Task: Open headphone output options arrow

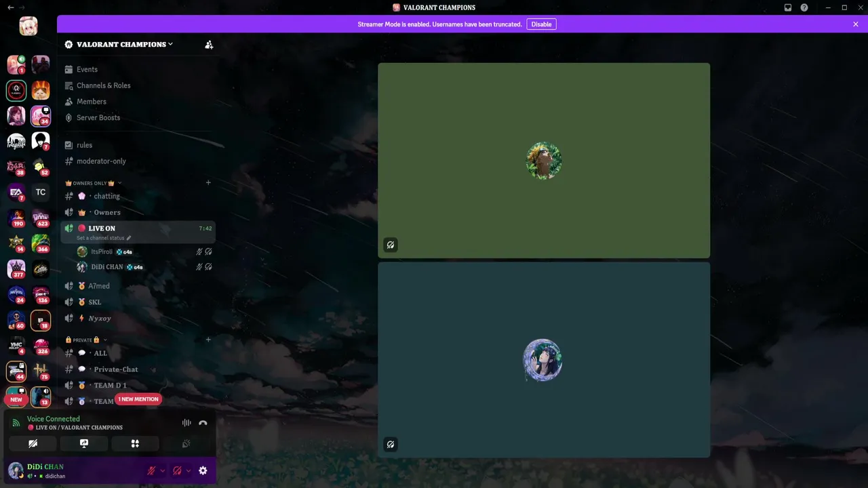Action: tap(188, 471)
